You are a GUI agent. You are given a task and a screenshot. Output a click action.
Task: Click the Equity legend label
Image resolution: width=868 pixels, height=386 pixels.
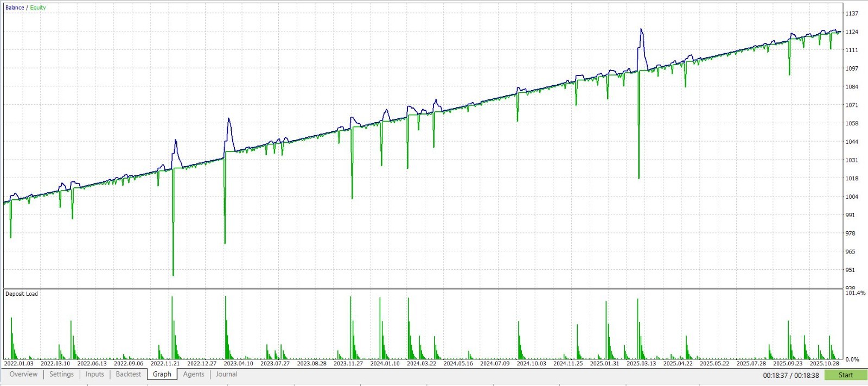pyautogui.click(x=38, y=8)
